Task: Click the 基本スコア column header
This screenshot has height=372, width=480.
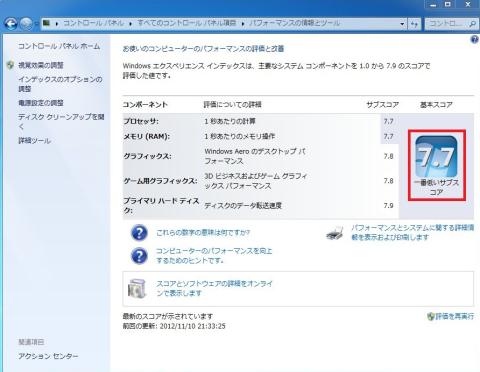Action: [436, 105]
